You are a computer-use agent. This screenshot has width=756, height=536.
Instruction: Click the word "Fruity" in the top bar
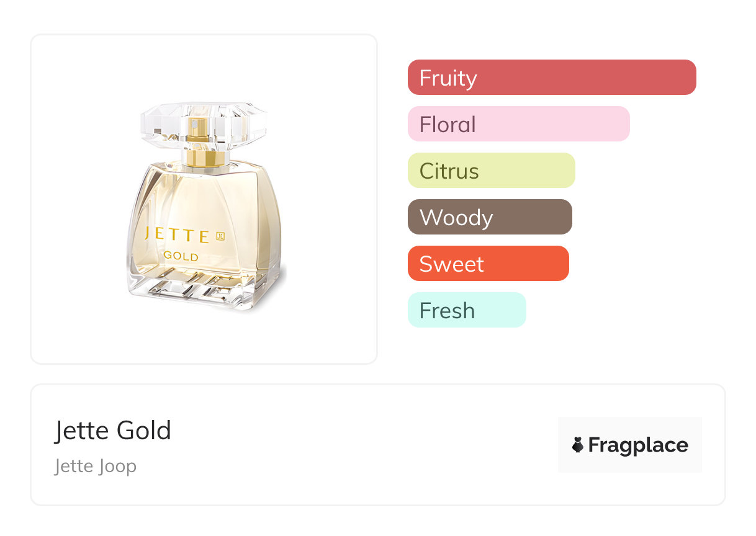[x=448, y=78]
